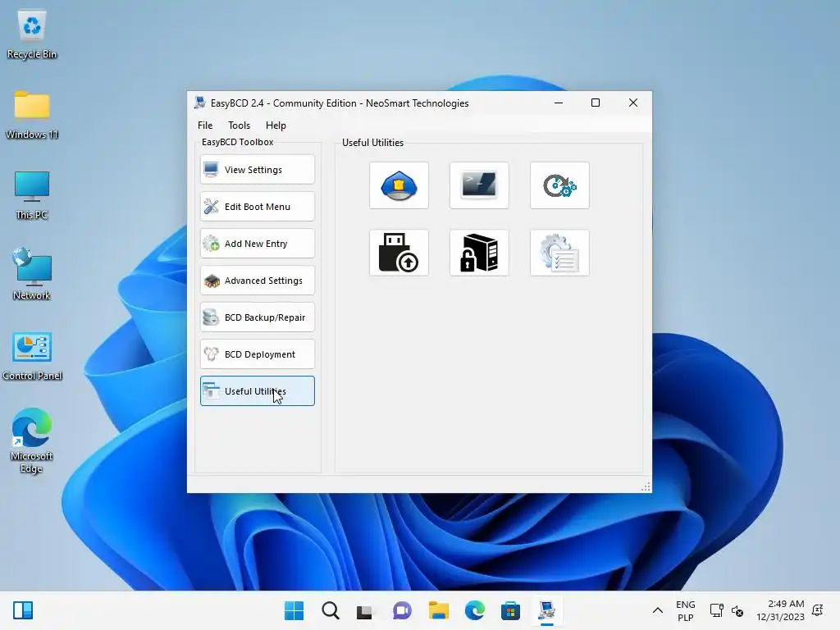Click the ENG PLP language indicator
Viewport: 840px width, 630px height.
pyautogui.click(x=686, y=610)
